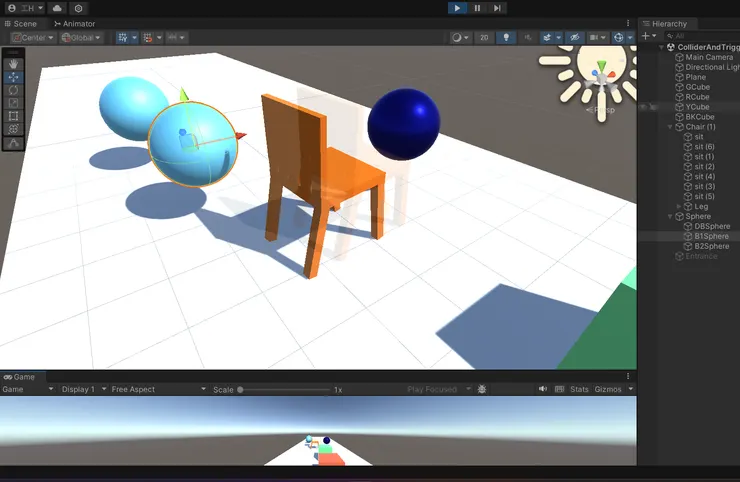Select the Hierarchy tab
Image resolution: width=740 pixels, height=482 pixels.
click(665, 24)
